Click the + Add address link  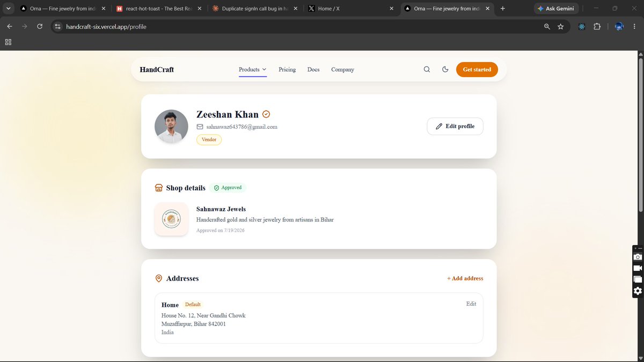465,278
